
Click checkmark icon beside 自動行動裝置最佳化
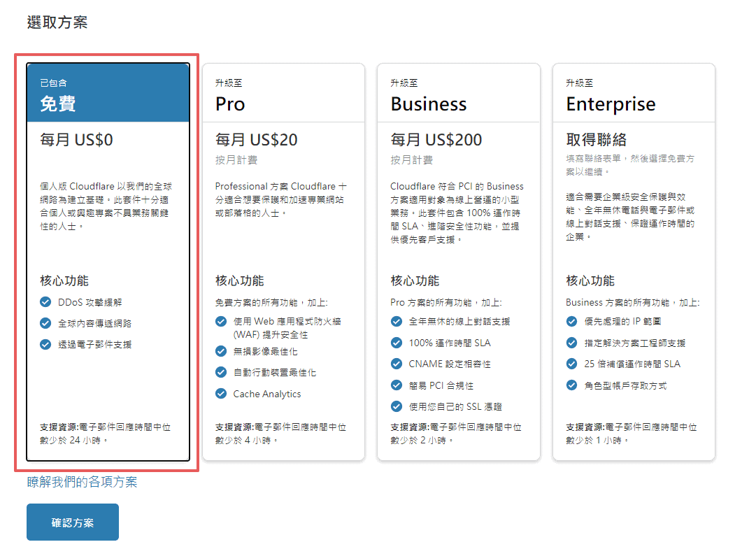pos(221,372)
